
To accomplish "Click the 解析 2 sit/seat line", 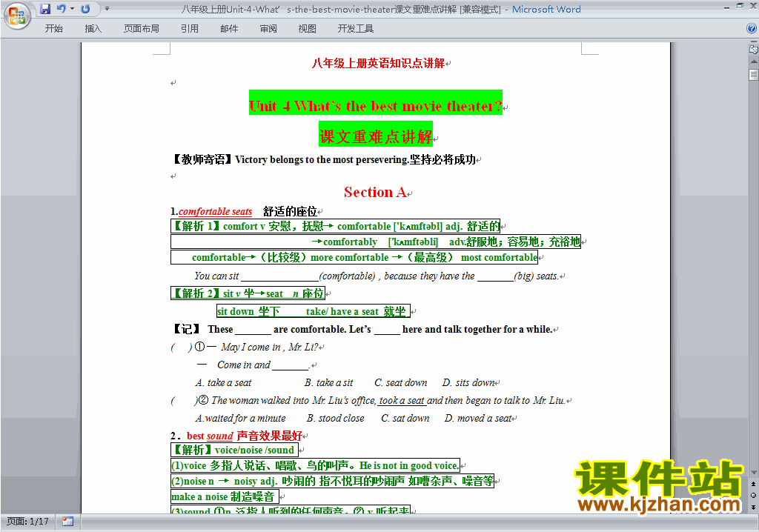I will (248, 293).
